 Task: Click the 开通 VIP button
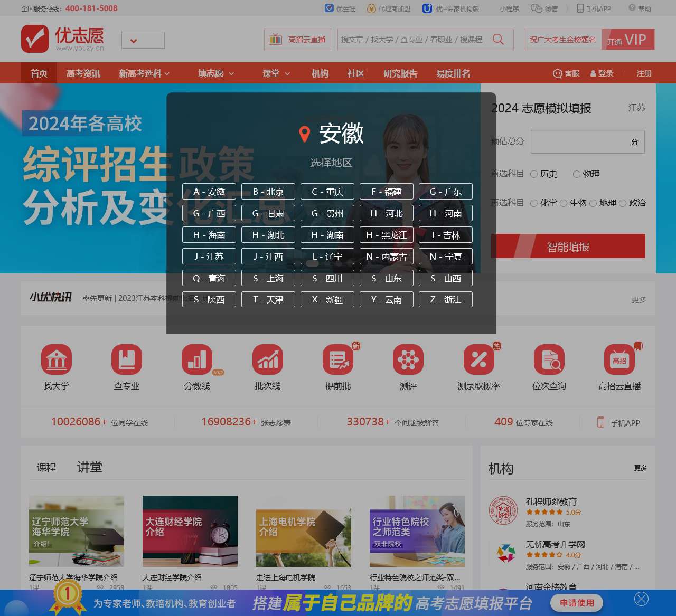click(628, 40)
